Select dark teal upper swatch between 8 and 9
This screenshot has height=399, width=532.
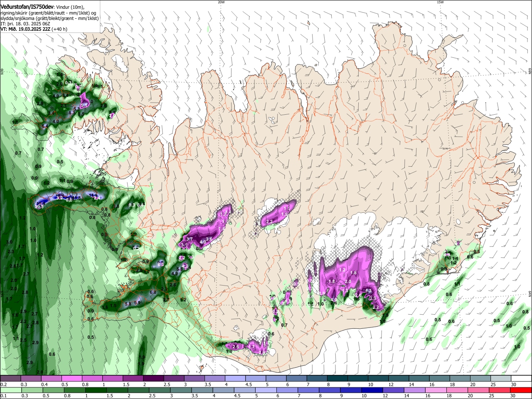pyautogui.click(x=337, y=378)
